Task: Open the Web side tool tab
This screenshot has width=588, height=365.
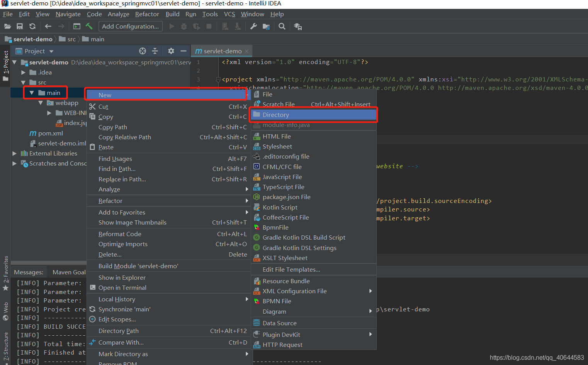Action: (5, 311)
